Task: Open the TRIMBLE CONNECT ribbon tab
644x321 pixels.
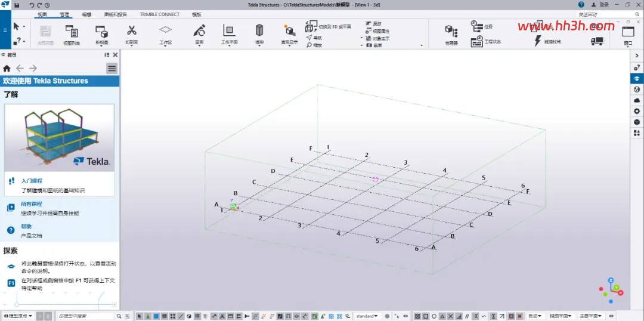Action: point(159,14)
